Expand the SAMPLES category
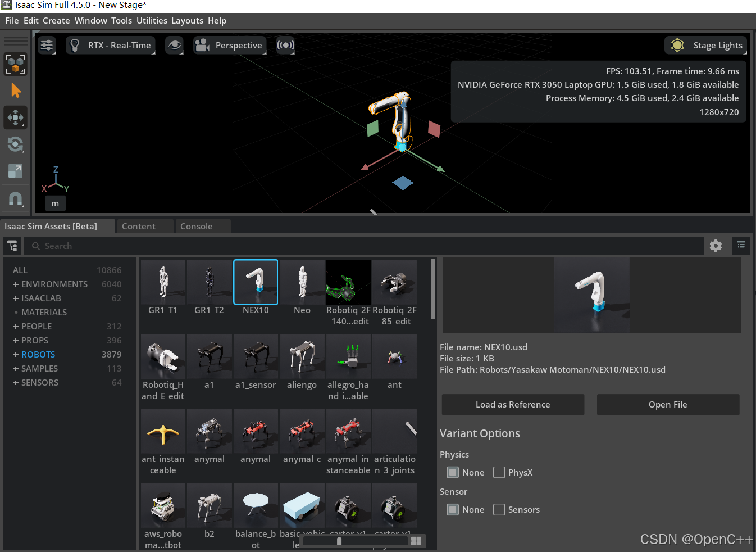The height and width of the screenshot is (552, 756). click(x=16, y=369)
